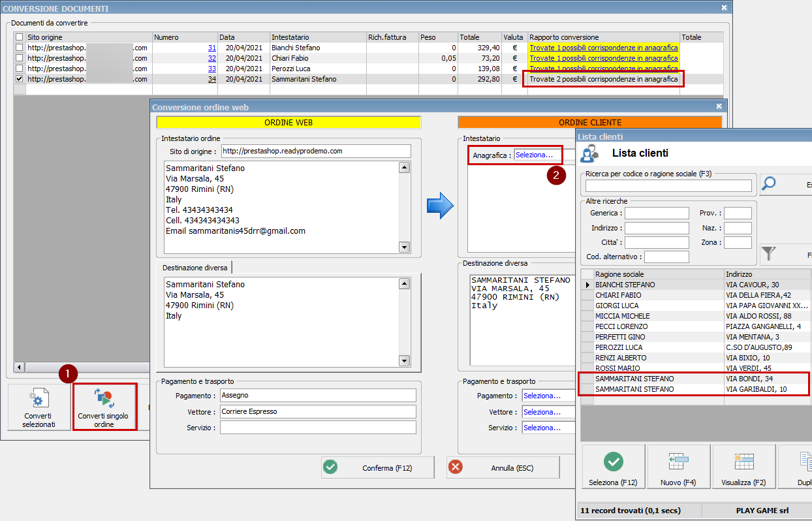Toggle the select-all header checkbox
This screenshot has height=521, width=812.
tap(19, 37)
